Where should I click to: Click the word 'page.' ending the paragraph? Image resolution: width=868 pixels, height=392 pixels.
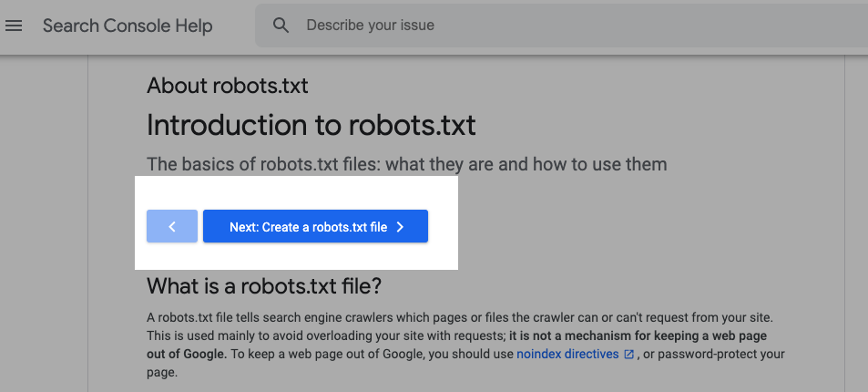pyautogui.click(x=162, y=373)
